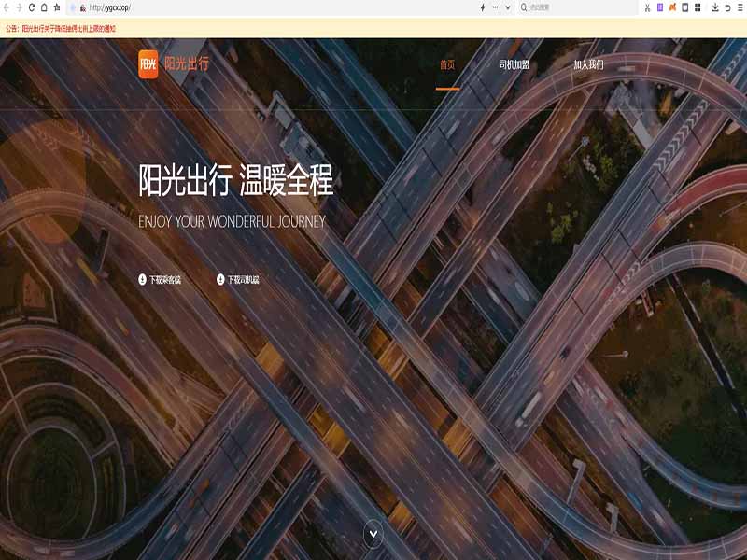Click the ENJOY YOUR WONDERFUL JOURNEY text
Screen dimensions: 747x560
point(232,221)
